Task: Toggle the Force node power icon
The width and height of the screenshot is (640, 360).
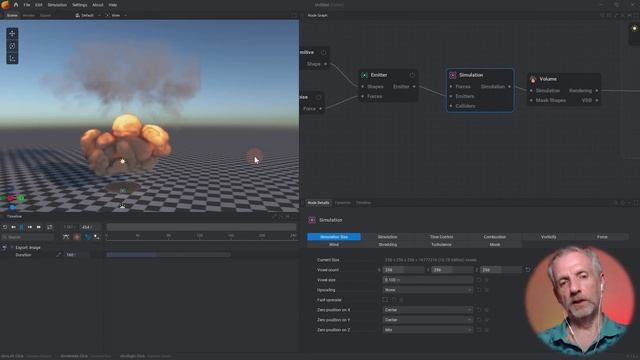Action: pos(318,97)
